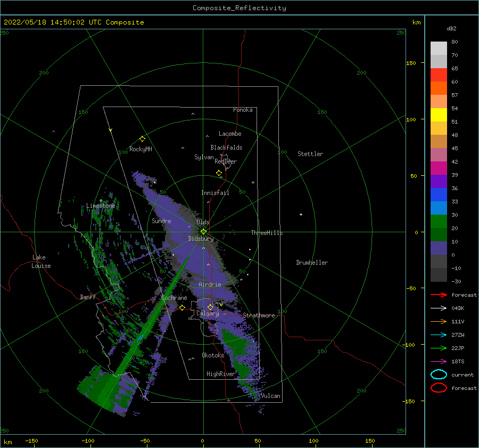
Task: Click the Innisfail city label
Action: pyautogui.click(x=215, y=193)
